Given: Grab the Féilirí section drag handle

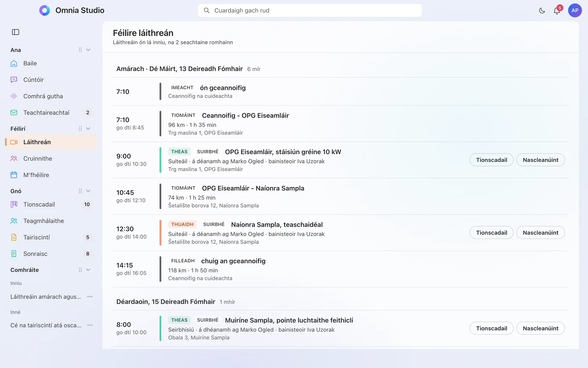Looking at the screenshot, I should coord(80,128).
